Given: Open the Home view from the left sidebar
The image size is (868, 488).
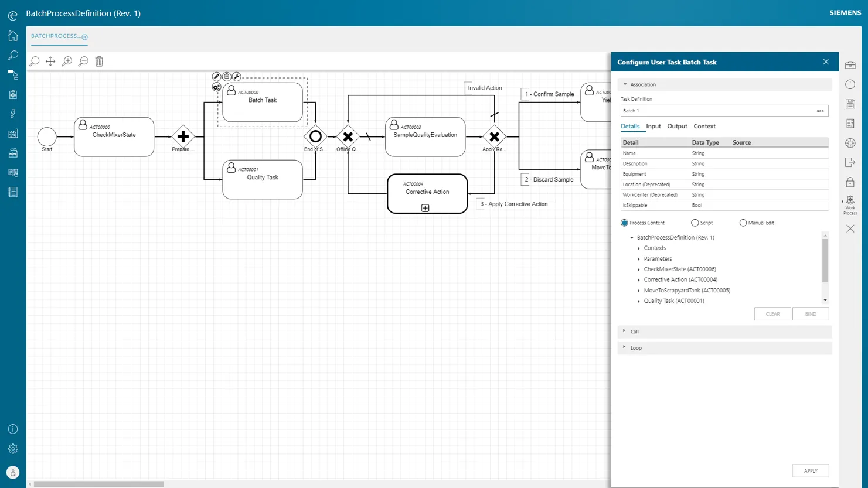Looking at the screenshot, I should (x=12, y=36).
